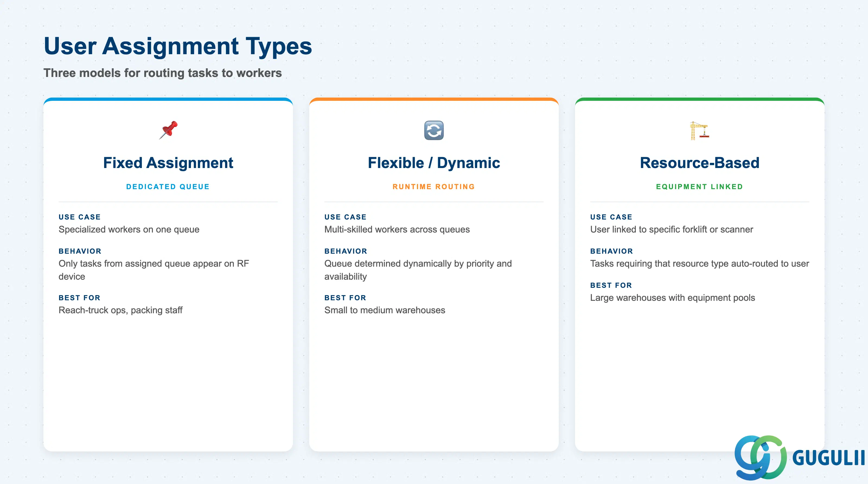Click BEST FOR label in Flexible / Dynamic card
The image size is (868, 484).
345,298
